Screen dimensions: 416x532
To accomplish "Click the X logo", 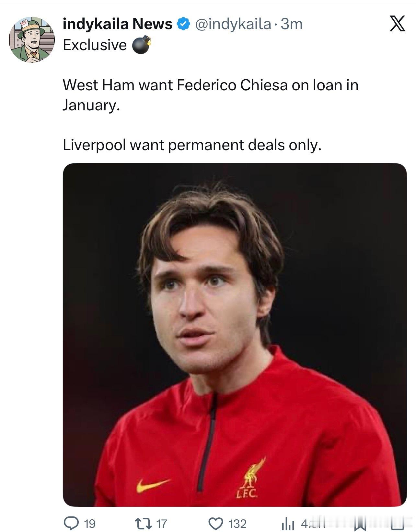I will (397, 24).
